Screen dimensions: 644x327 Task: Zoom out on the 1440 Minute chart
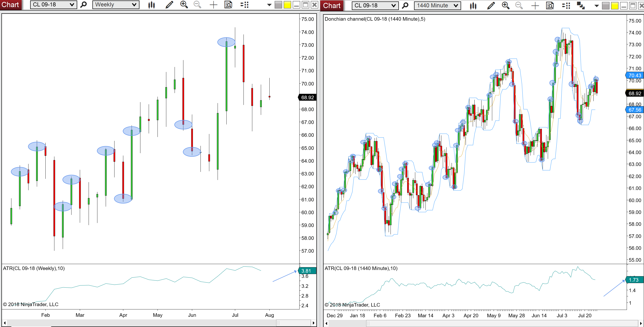[x=519, y=5]
